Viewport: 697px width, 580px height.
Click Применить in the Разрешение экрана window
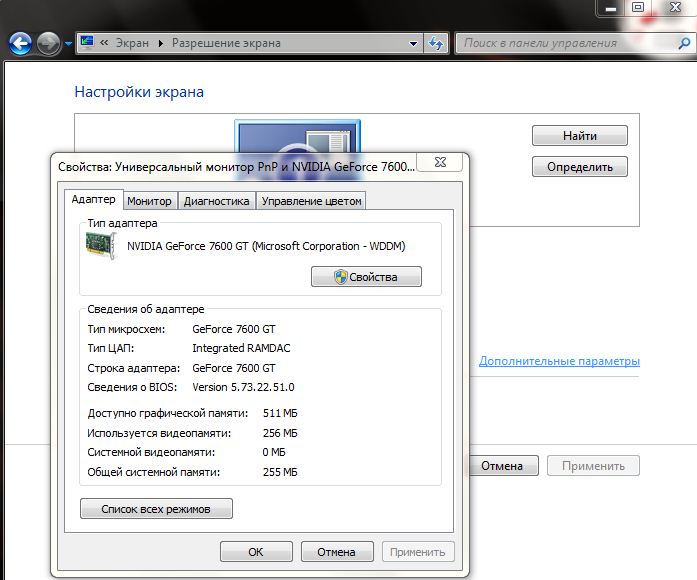pos(593,466)
